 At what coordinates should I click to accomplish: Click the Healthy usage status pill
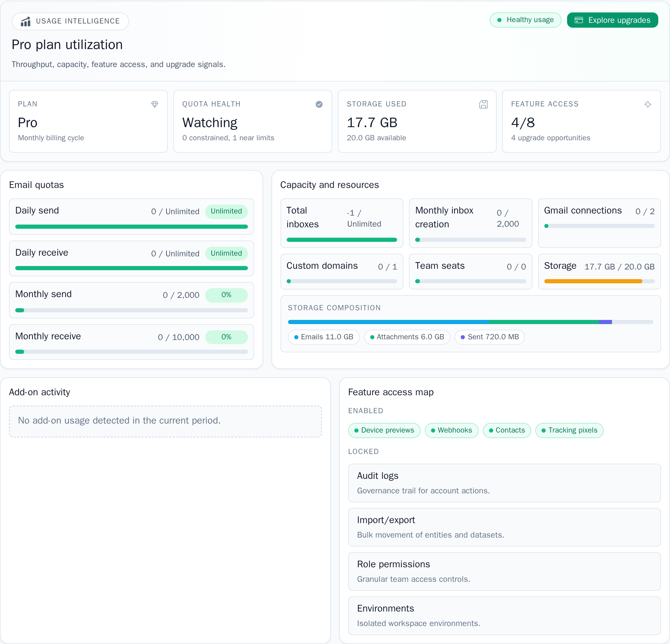pos(525,20)
